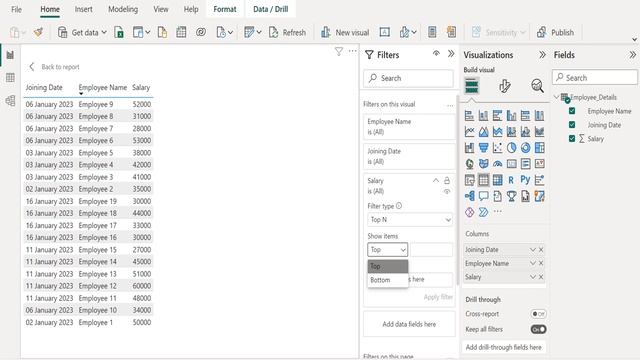Click the Fields pane search box
The image size is (640, 360).
pyautogui.click(x=595, y=78)
